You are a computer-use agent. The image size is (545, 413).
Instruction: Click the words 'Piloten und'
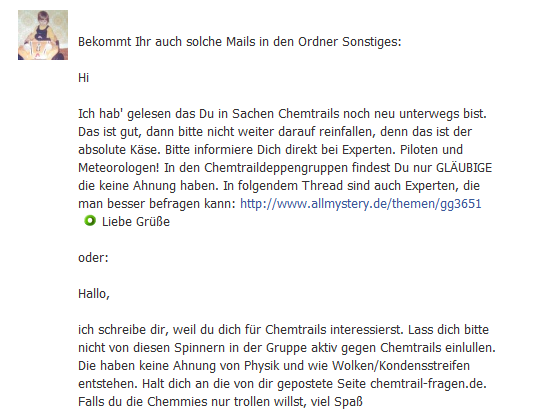[x=431, y=150]
